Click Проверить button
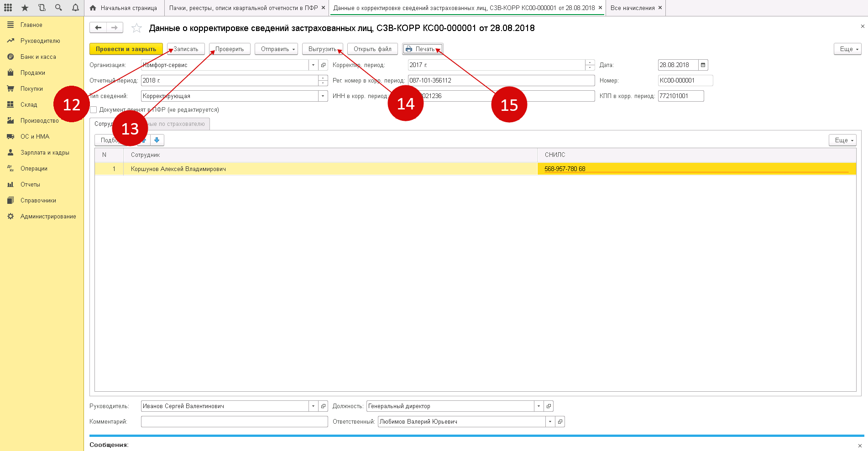The width and height of the screenshot is (868, 451). [230, 49]
